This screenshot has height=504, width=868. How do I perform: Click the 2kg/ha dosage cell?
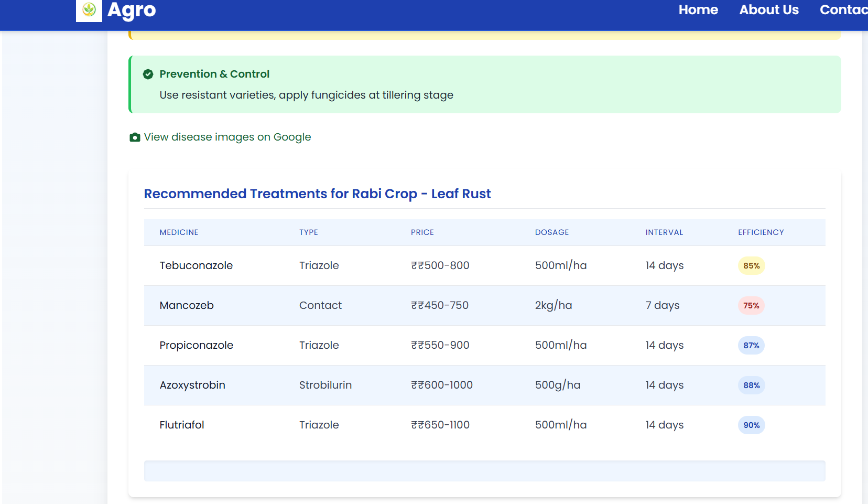coord(554,306)
